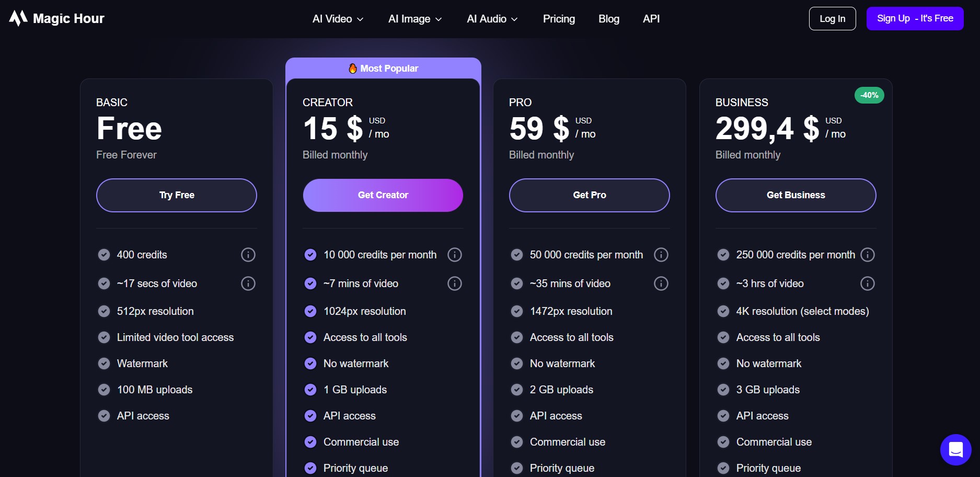Viewport: 980px width, 477px height.
Task: Click Sign Up - It's Free button
Action: click(x=915, y=18)
